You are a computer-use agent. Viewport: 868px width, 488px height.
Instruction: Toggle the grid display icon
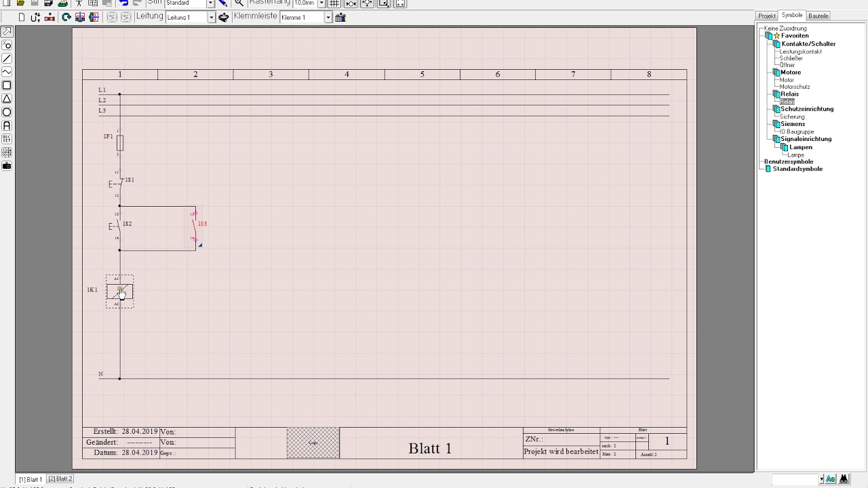click(334, 3)
